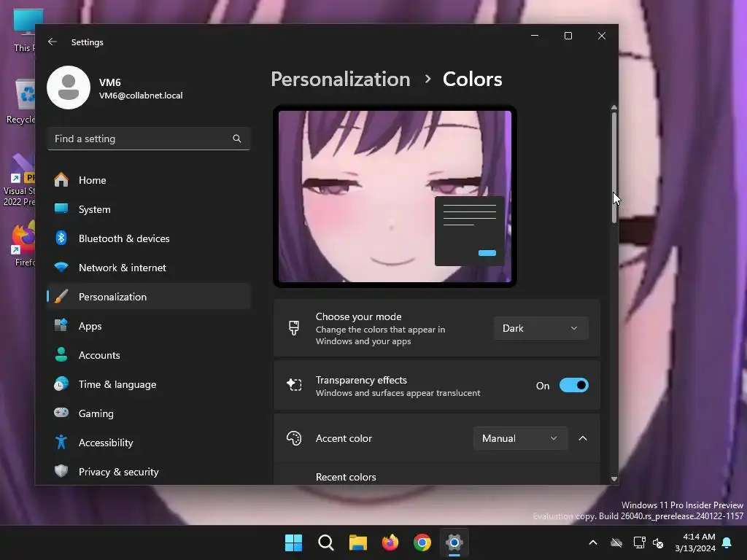747x560 pixels.
Task: Open taskbar Search
Action: point(326,542)
